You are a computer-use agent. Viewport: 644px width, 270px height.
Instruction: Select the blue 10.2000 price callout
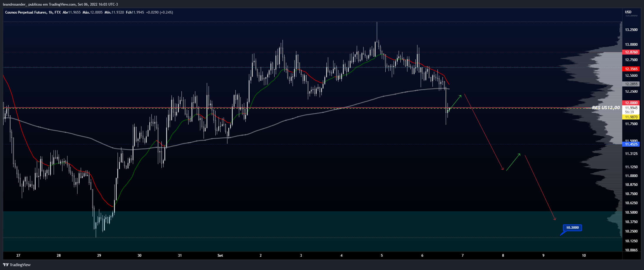click(x=572, y=228)
